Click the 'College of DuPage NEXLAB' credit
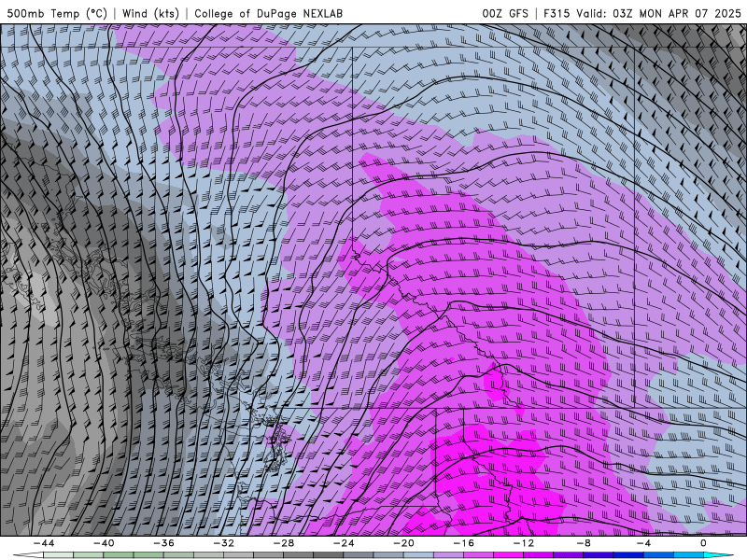This screenshot has height=560, width=747. 268,13
